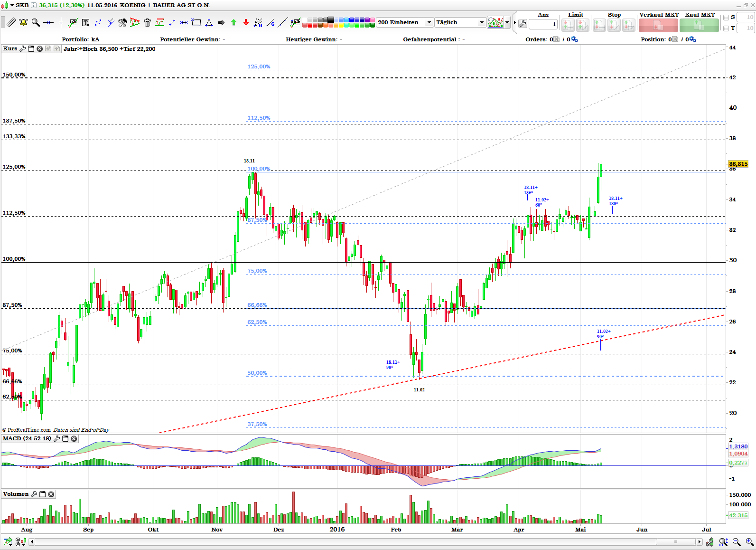The width and height of the screenshot is (756, 550).
Task: Click the Orders cancel X icon
Action: click(557, 39)
